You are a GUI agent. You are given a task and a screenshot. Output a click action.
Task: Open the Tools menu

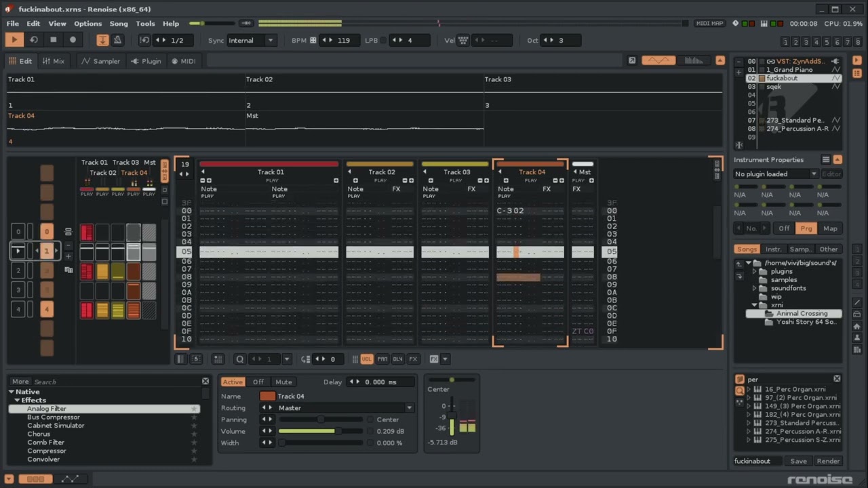145,24
